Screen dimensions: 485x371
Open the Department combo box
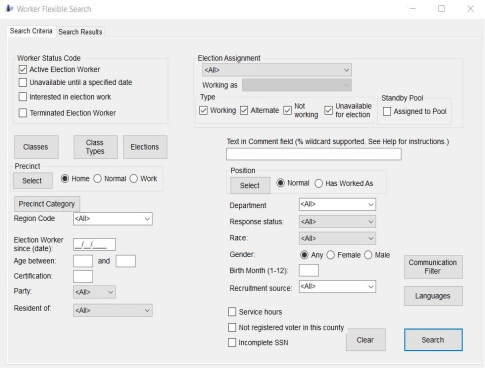(337, 204)
